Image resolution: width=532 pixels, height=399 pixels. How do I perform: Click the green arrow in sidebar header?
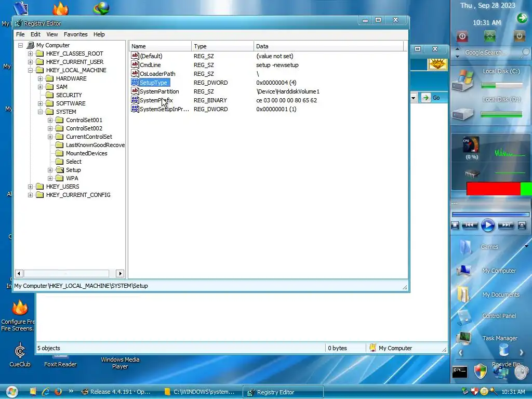click(x=522, y=18)
